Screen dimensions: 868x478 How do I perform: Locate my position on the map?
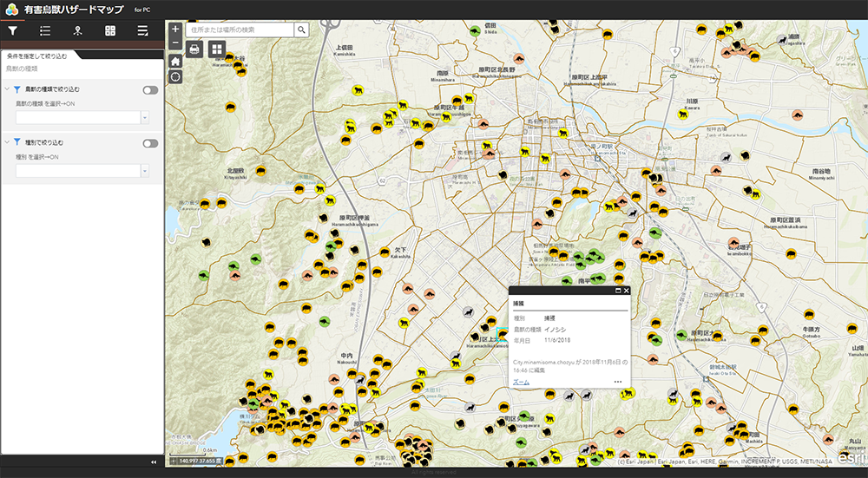pyautogui.click(x=175, y=76)
